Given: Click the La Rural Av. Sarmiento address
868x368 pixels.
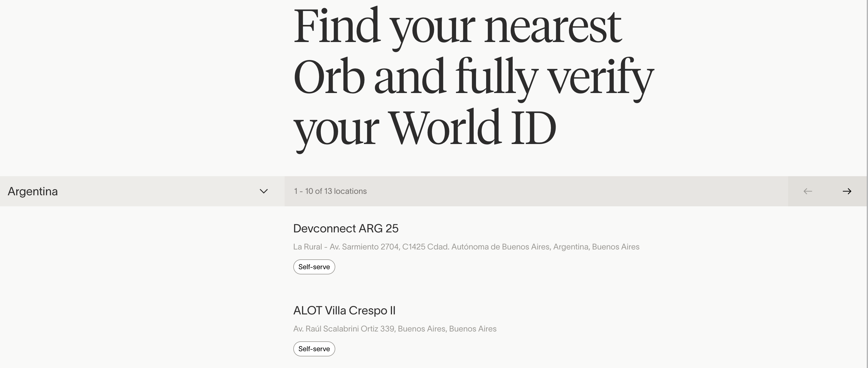Looking at the screenshot, I should [x=466, y=247].
